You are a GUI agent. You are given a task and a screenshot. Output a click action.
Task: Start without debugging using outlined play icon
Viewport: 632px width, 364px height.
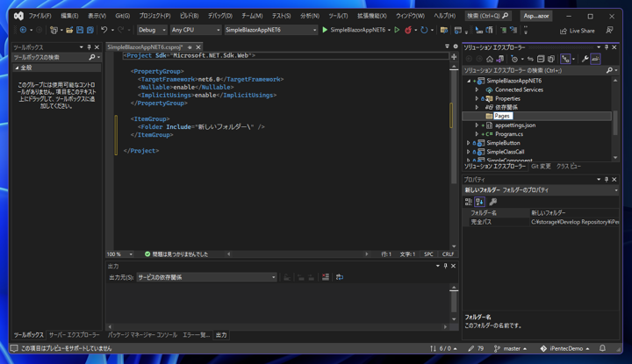tap(397, 30)
